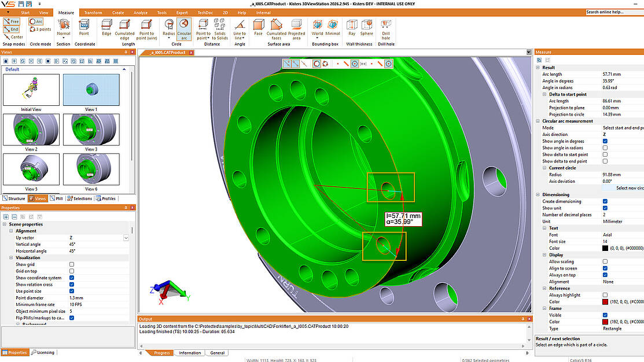Switch to the Structure panel tab
This screenshot has width=644, height=362.
pyautogui.click(x=14, y=199)
